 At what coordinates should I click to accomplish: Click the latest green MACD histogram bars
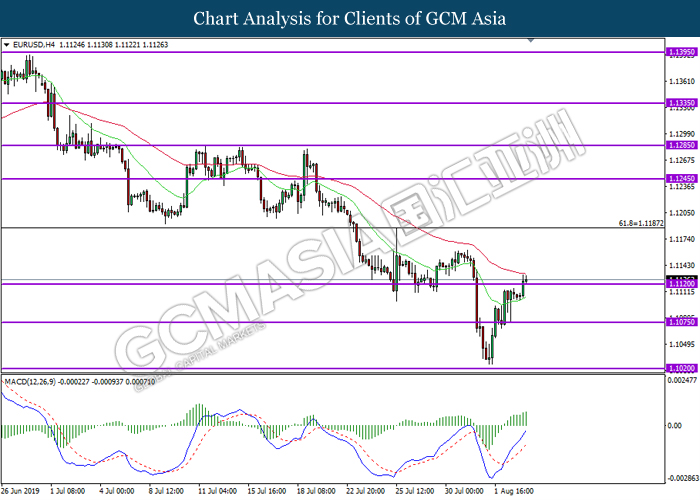coord(522,418)
